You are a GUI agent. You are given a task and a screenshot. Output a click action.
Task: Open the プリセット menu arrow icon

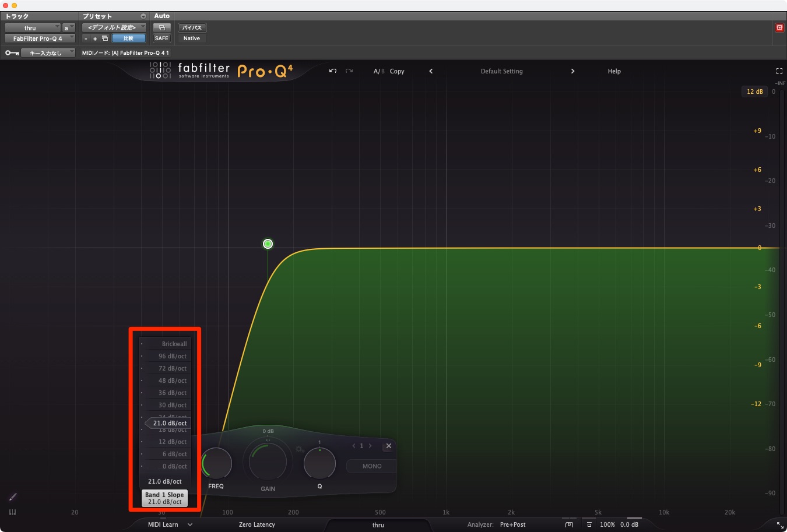coord(143,16)
